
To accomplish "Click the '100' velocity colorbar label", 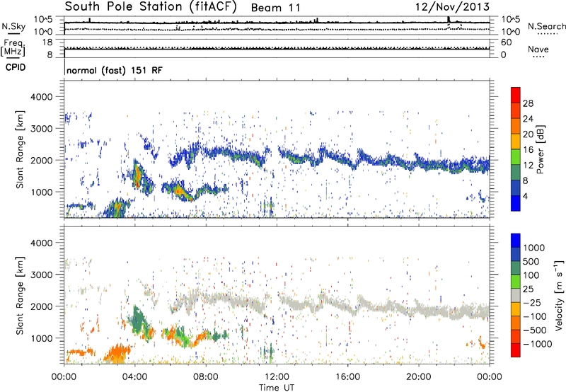I will click(531, 275).
